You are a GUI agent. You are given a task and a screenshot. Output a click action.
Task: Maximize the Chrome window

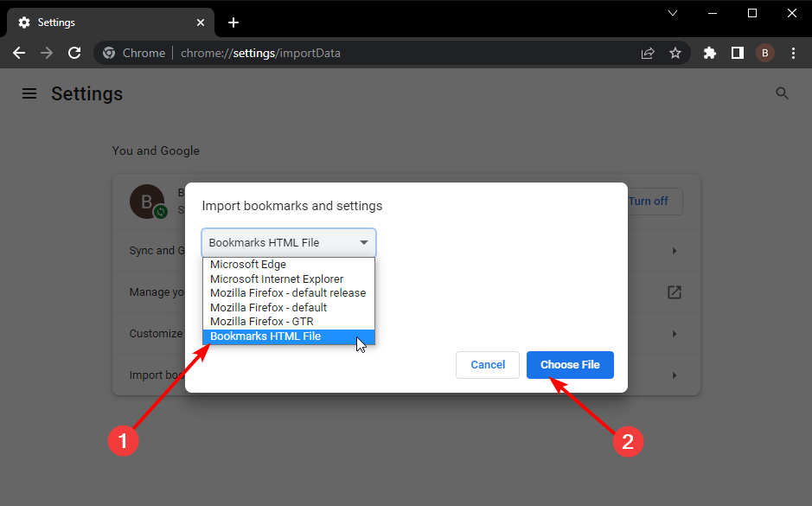point(752,14)
